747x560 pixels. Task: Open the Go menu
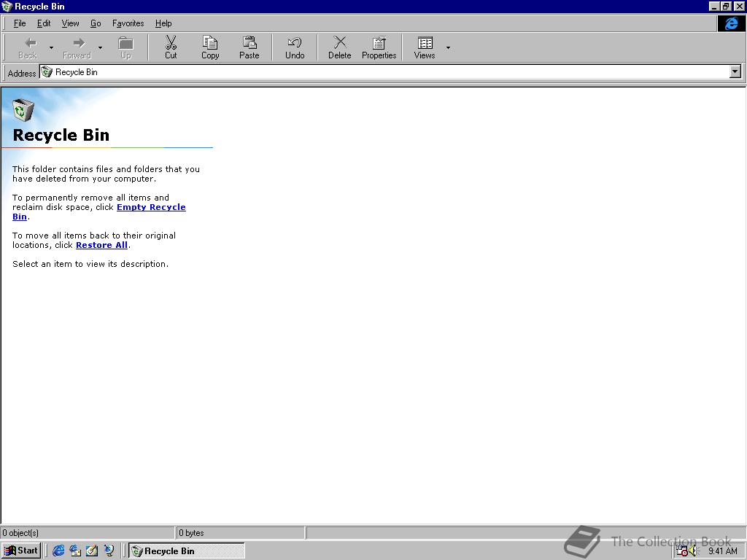pyautogui.click(x=96, y=23)
